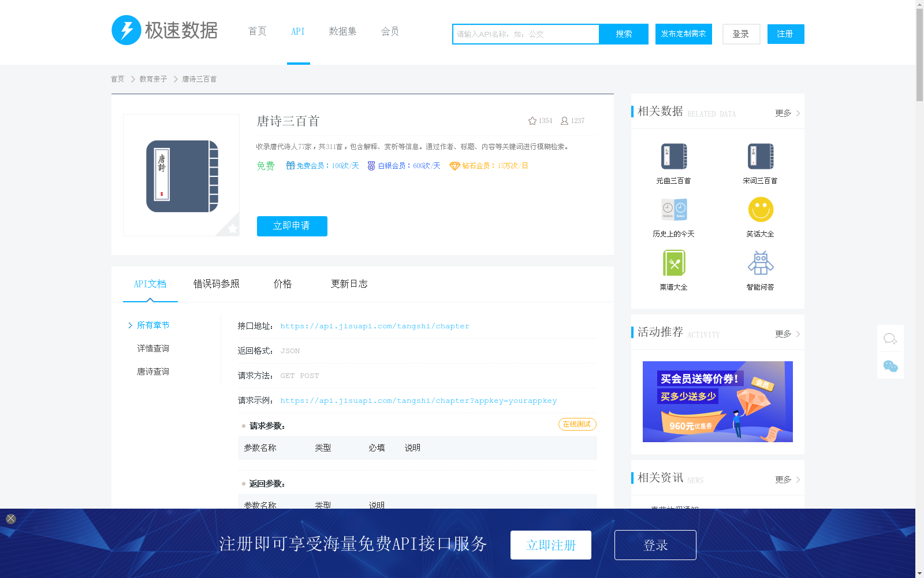
Task: Switch to the 错误码参照 tab
Action: (x=217, y=284)
